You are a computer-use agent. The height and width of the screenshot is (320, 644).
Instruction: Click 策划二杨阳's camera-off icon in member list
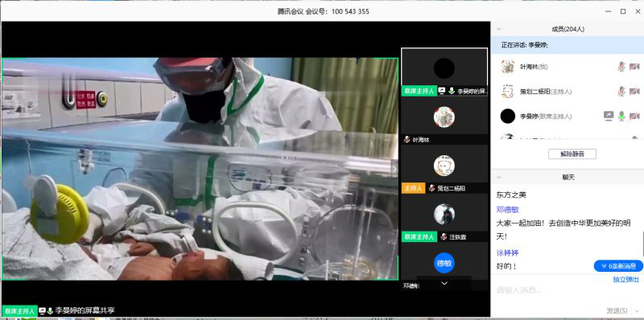634,91
